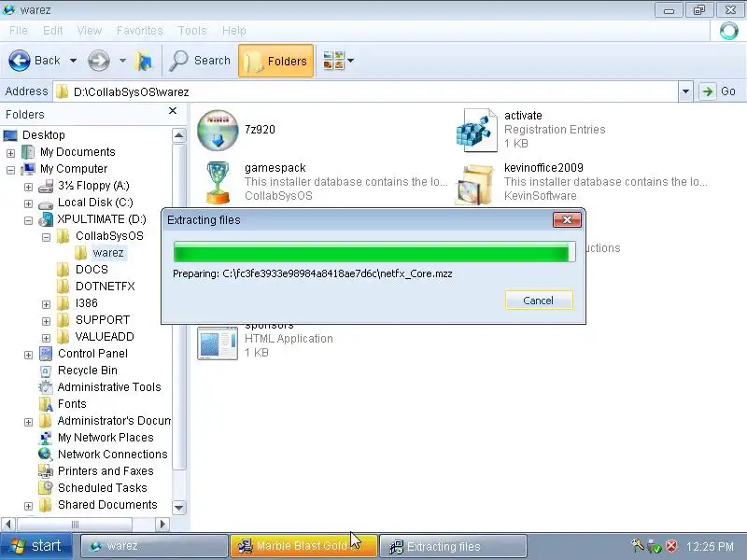Select Desktop in the folder tree
Viewport: 747px width, 560px height.
[43, 135]
